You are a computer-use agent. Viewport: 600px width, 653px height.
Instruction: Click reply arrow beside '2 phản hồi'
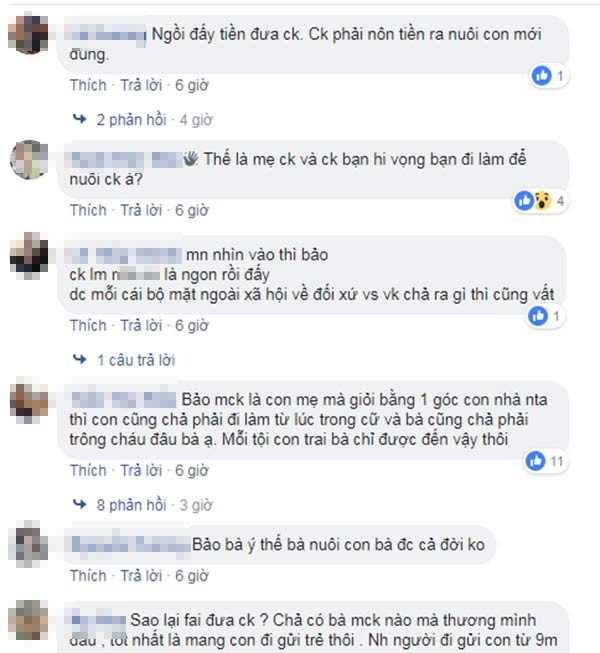tap(79, 120)
